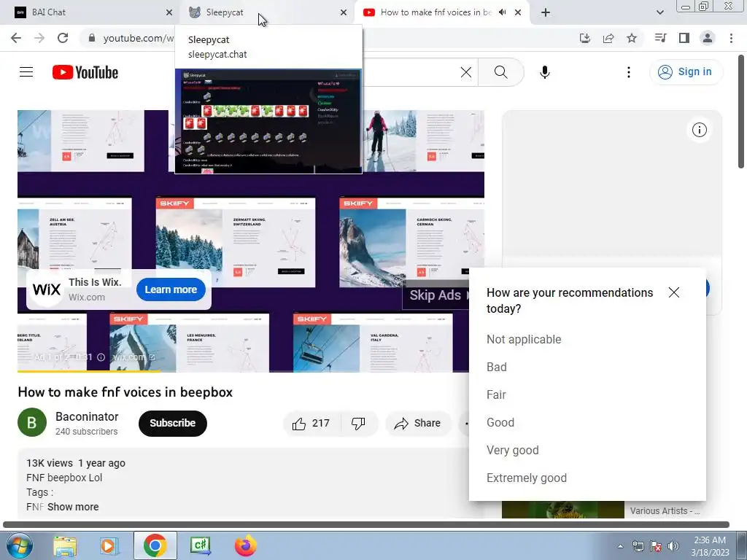Select 'Not applicable' survey option

524,340
